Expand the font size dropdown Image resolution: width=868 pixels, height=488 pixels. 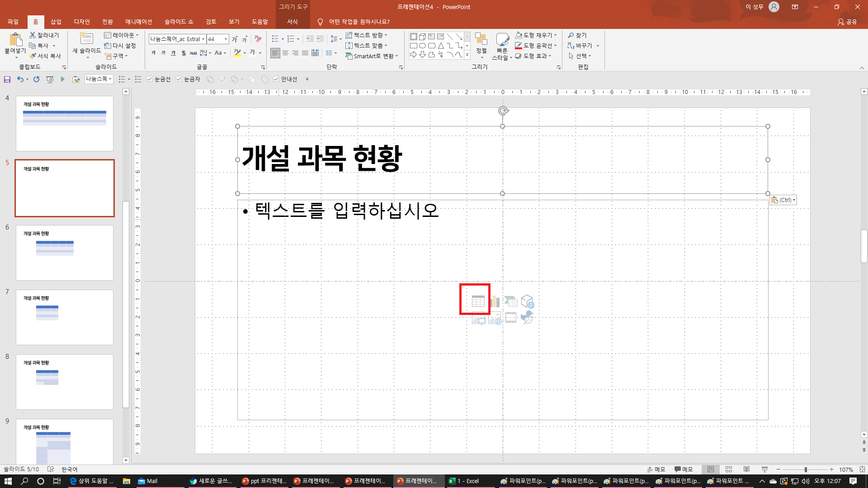(x=226, y=39)
